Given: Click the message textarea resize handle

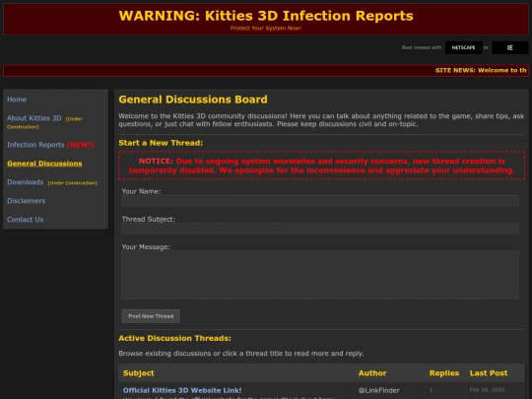Looking at the screenshot, I should pos(516,297).
